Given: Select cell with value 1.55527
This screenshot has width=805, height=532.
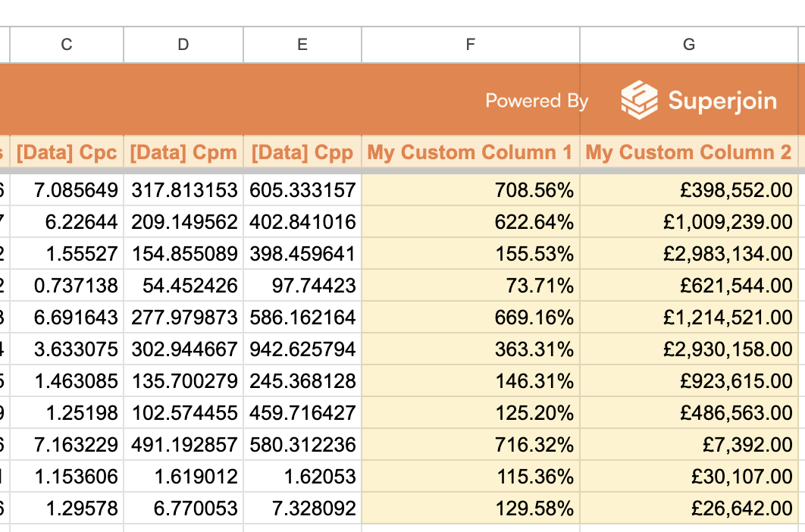Looking at the screenshot, I should [67, 254].
